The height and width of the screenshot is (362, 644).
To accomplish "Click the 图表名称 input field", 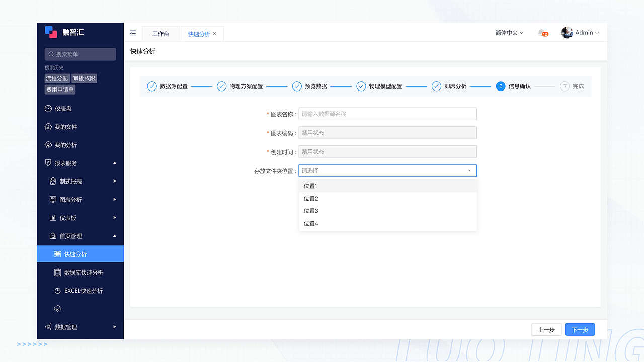I will coord(387,114).
